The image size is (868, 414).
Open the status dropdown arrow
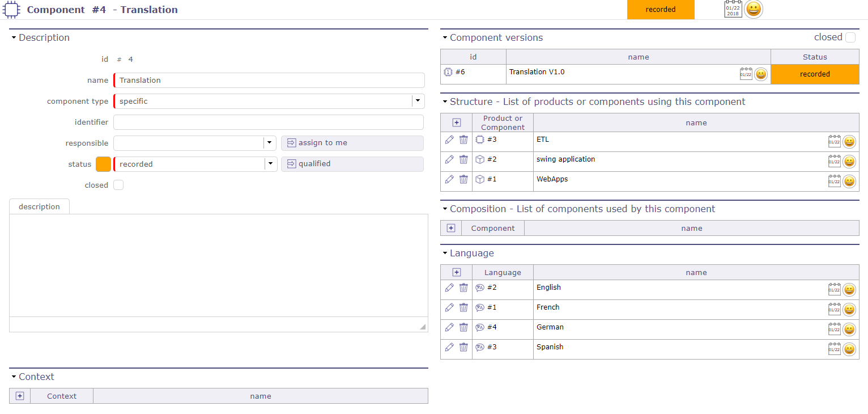[270, 164]
